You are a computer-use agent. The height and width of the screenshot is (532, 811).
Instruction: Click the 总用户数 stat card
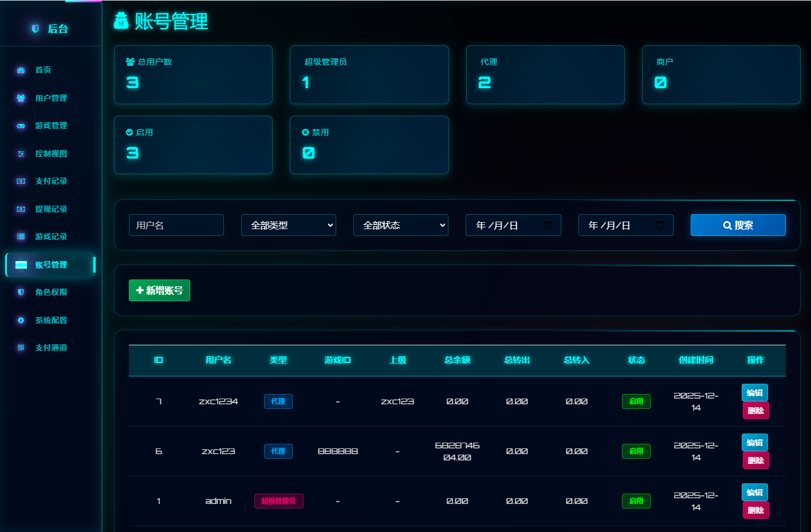point(193,74)
